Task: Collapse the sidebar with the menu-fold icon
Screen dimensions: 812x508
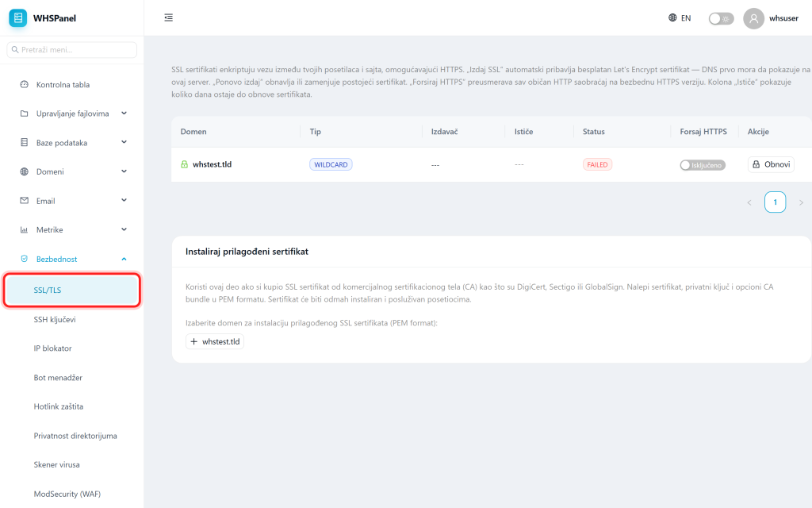Action: [x=168, y=17]
